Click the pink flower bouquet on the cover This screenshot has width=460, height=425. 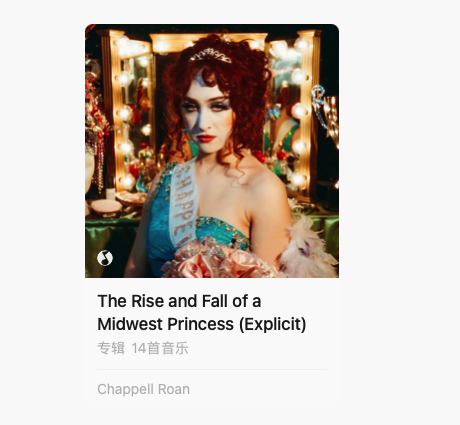pyautogui.click(x=218, y=259)
